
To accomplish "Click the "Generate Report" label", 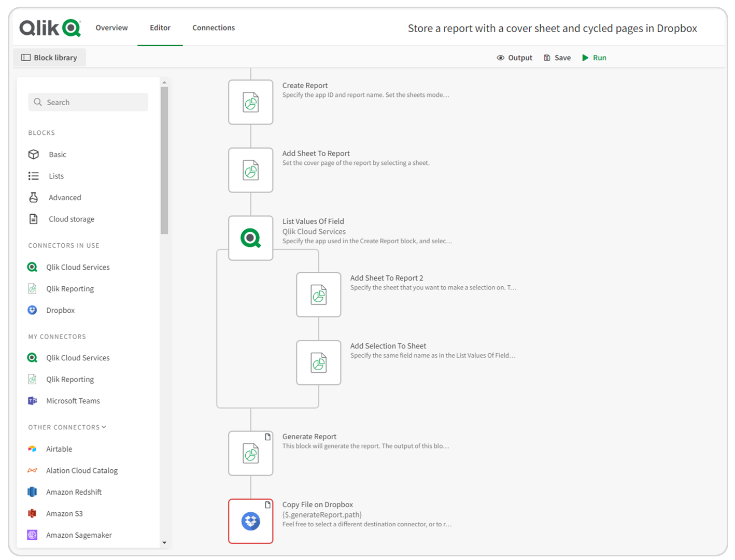I will click(309, 437).
